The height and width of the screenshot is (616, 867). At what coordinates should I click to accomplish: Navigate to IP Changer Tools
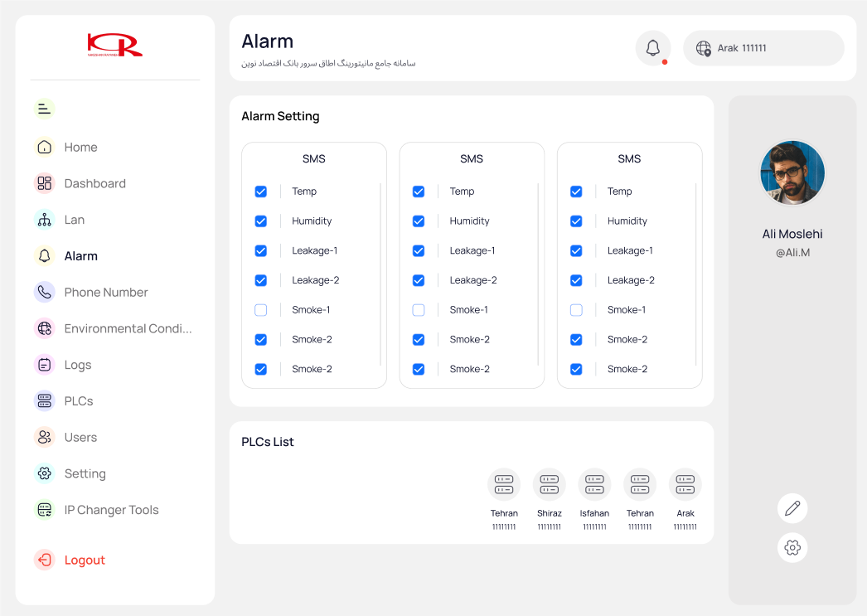111,510
